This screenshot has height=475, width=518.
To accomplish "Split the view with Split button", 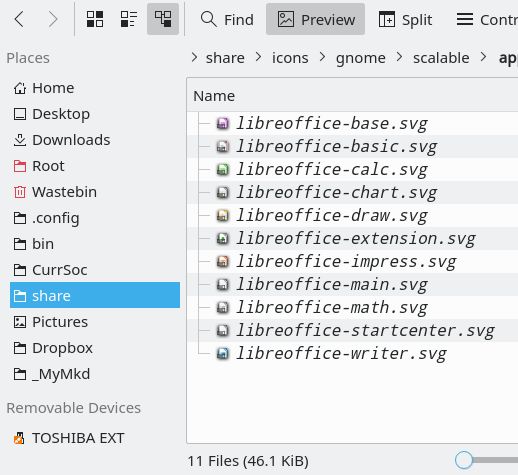I will pyautogui.click(x=406, y=19).
